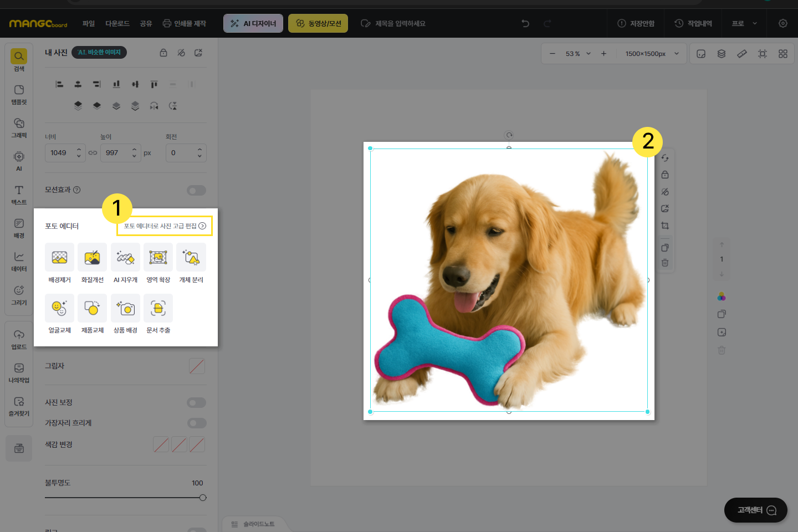The image size is (798, 532).
Task: Open the 프로 plan dropdown
Action: click(x=744, y=23)
